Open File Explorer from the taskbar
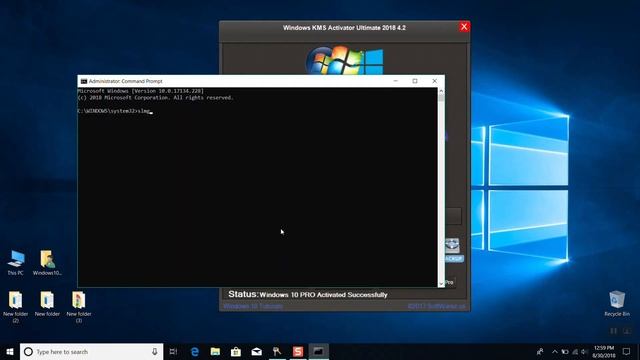640x360 pixels. (x=215, y=351)
